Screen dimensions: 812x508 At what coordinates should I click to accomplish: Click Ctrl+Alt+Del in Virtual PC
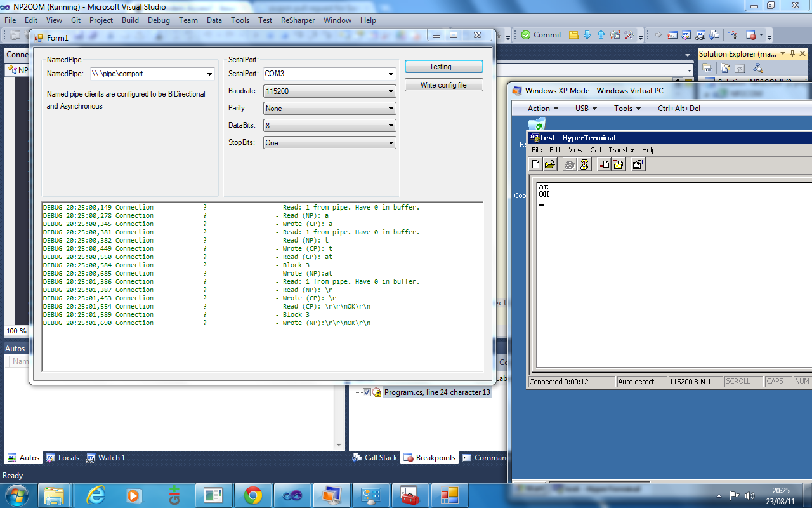coord(679,108)
